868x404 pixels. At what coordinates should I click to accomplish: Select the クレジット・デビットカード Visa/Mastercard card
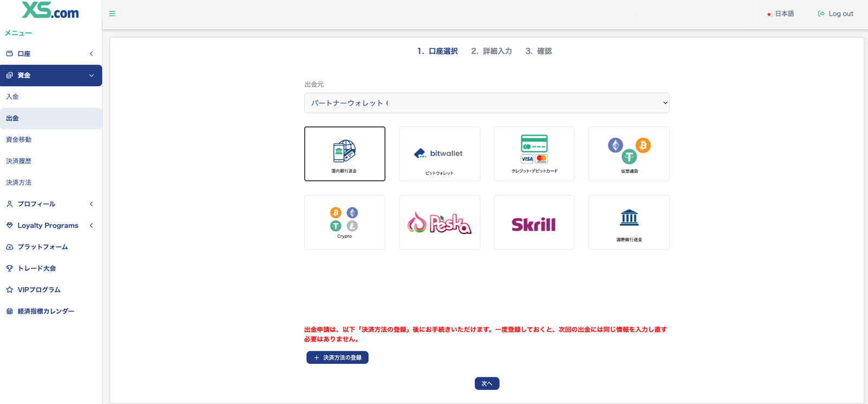[534, 154]
